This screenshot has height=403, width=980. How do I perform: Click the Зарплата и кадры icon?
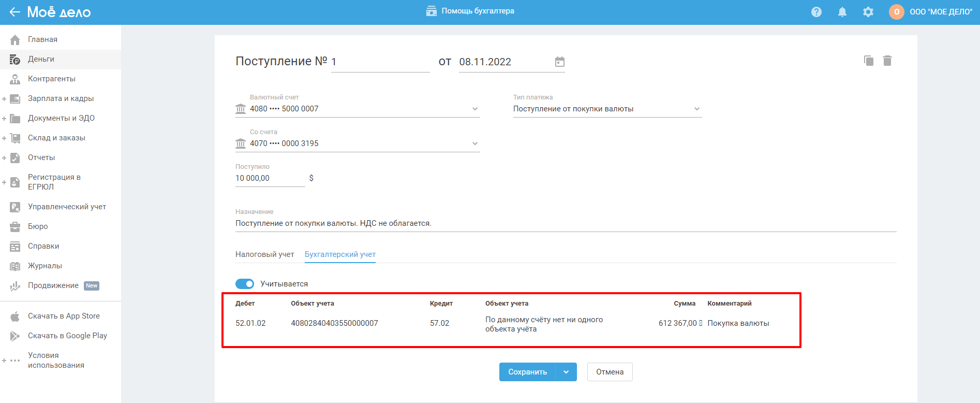tap(15, 99)
